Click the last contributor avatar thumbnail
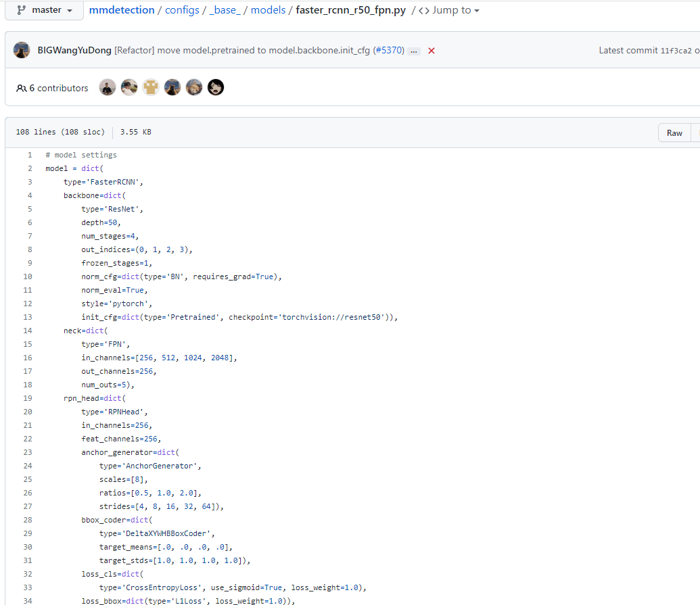The image size is (700, 605). pos(215,87)
